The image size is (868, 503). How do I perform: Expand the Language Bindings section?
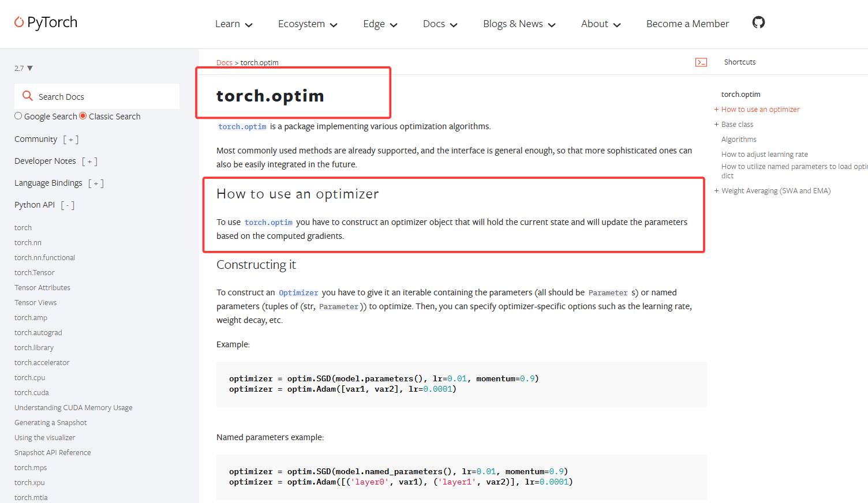(x=96, y=183)
